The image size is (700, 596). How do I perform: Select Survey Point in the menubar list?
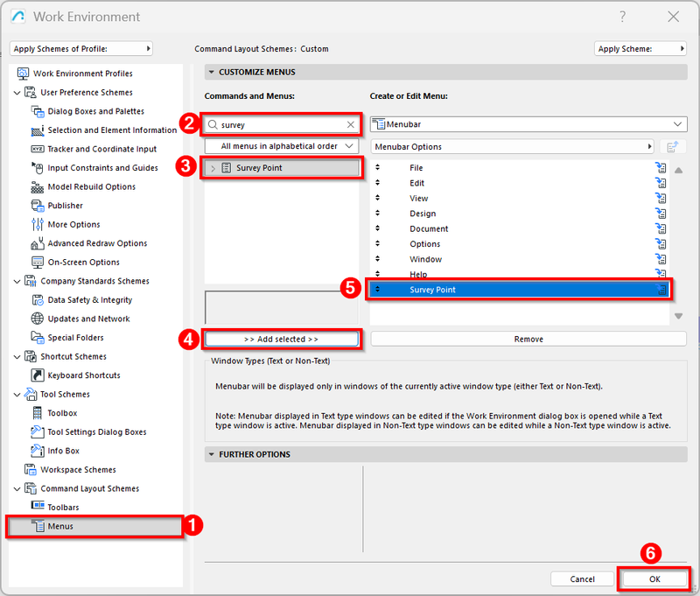(519, 290)
